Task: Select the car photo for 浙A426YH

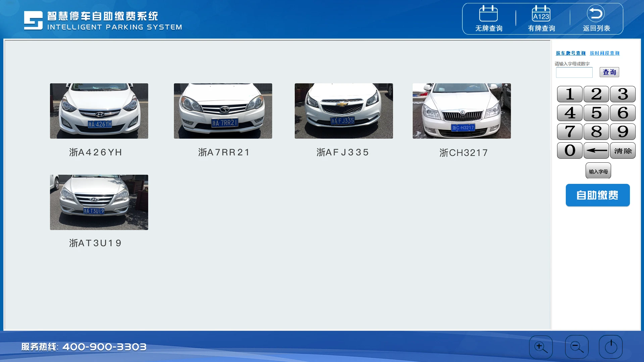Action: click(x=99, y=111)
